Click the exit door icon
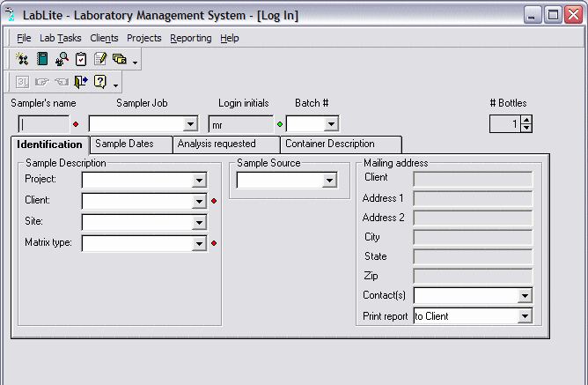The width and height of the screenshot is (588, 385). tap(81, 81)
